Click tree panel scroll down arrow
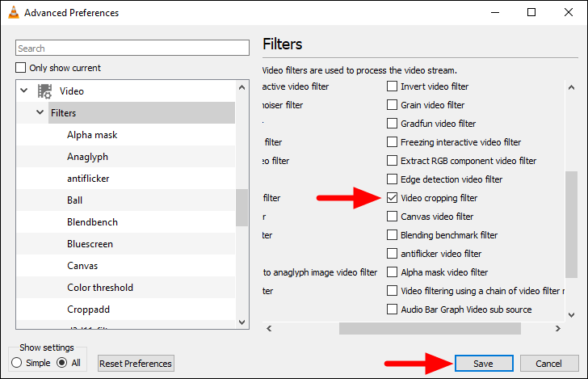 (241, 322)
